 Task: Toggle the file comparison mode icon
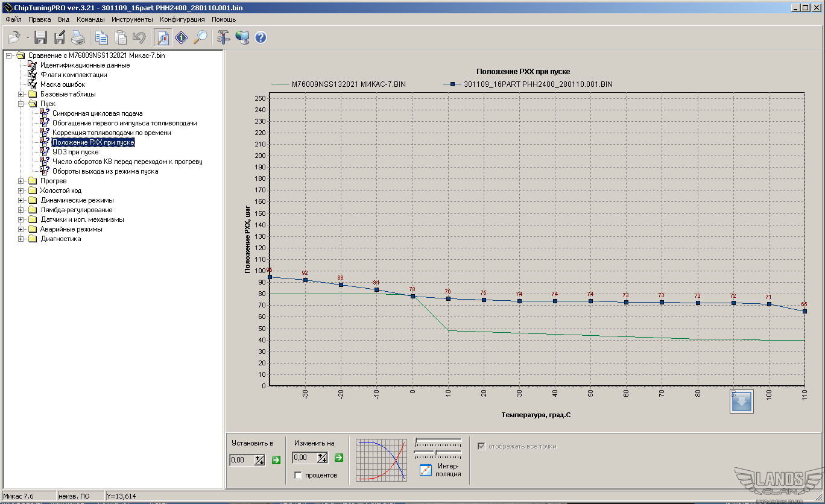tap(163, 38)
